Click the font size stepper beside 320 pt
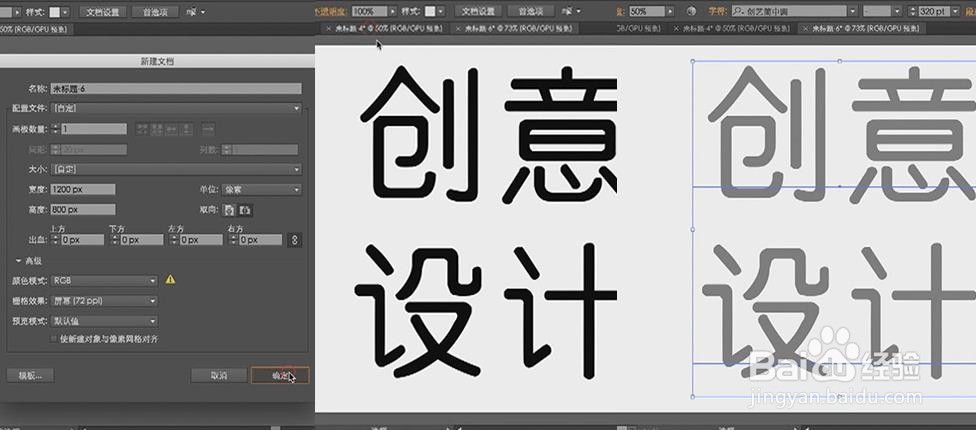Screen dimensions: 976x430 coord(914,11)
